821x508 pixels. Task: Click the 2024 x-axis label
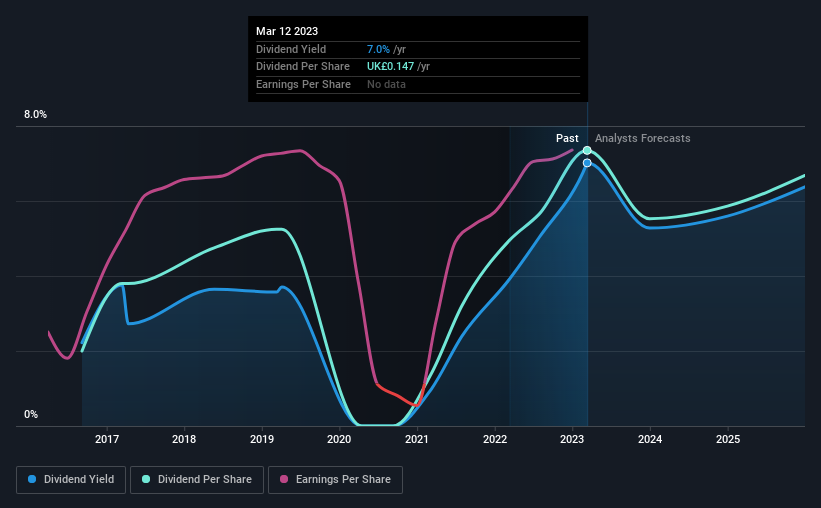[x=650, y=439]
